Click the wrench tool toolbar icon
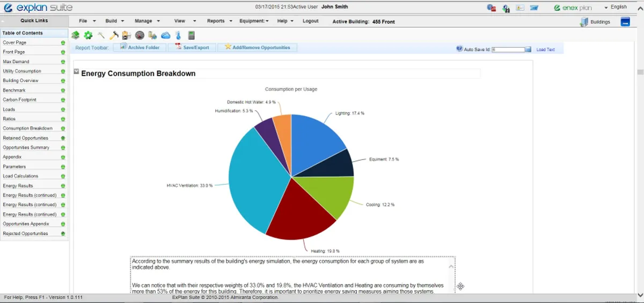The height and width of the screenshot is (303, 644). tap(101, 35)
